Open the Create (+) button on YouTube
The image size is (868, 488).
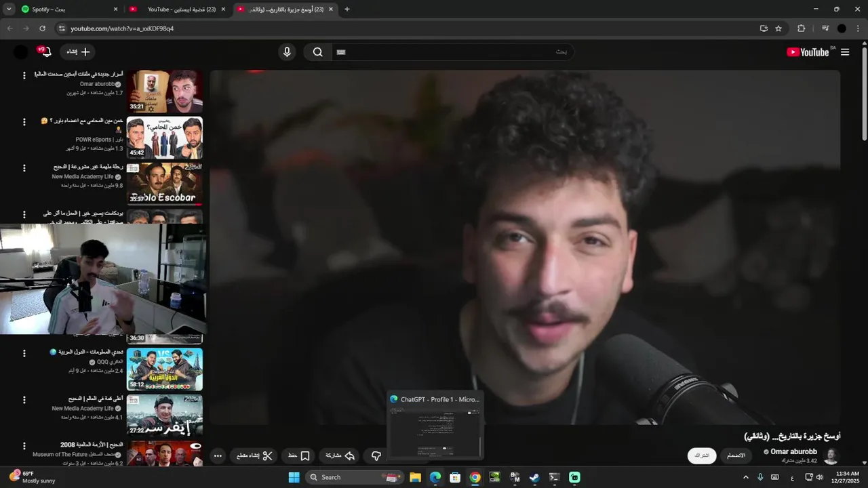pos(77,52)
